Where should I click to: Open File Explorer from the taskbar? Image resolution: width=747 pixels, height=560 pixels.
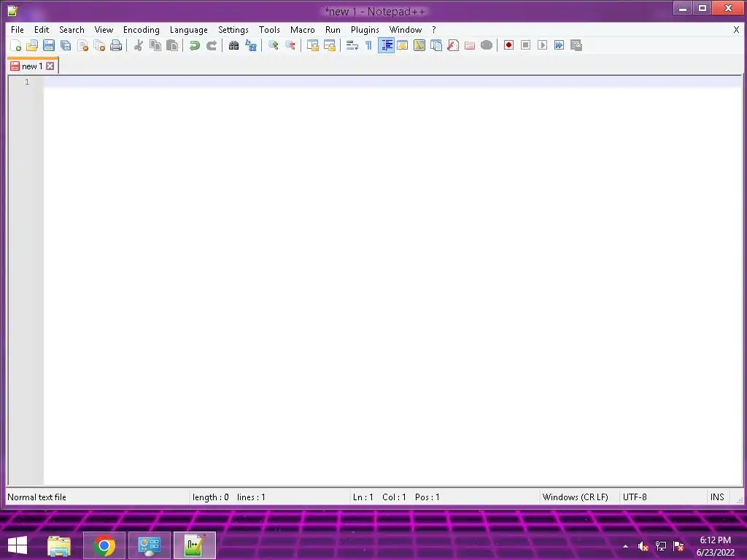[59, 545]
